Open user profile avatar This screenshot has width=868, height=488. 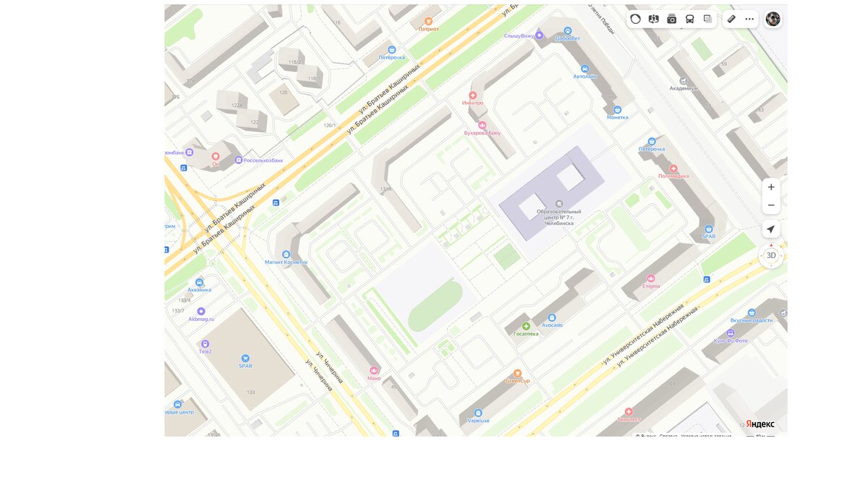pyautogui.click(x=773, y=19)
